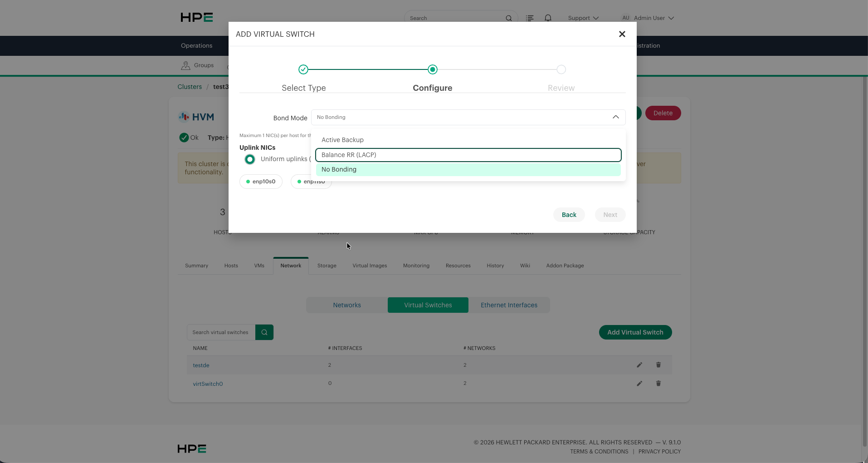Go to Clusters breadcrumb link

[190, 87]
